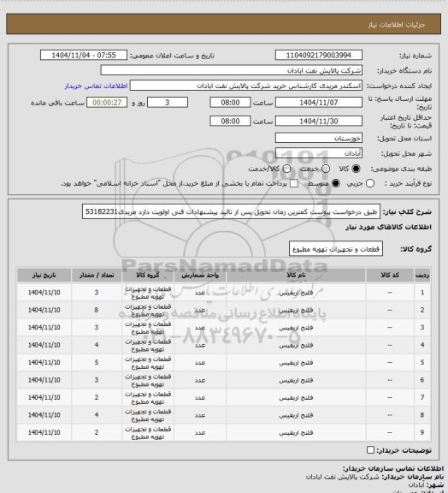Click the کد کالا column header
Screen dimensions: 448x493
coord(390,275)
